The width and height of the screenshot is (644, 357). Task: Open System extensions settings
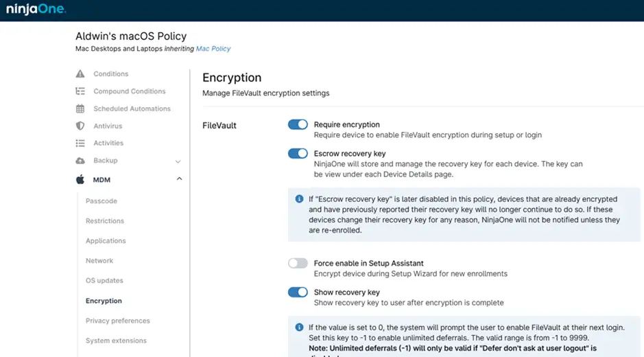pos(116,341)
